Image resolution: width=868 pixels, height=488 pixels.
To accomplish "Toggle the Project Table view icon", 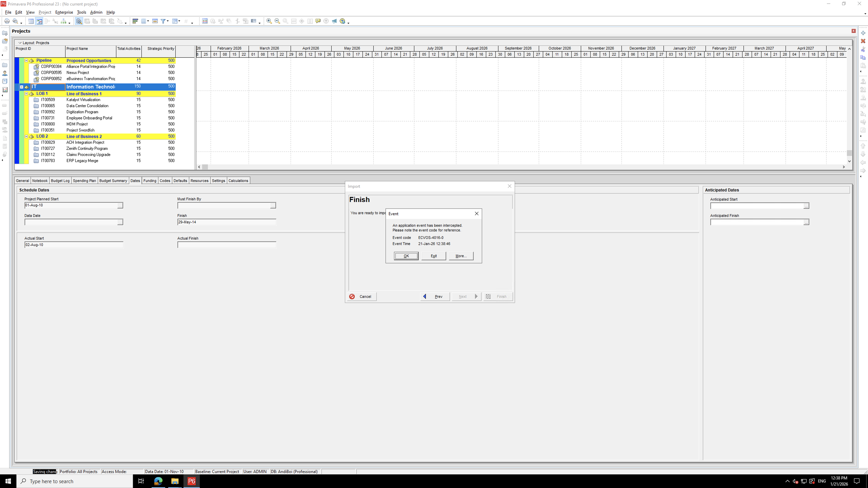I will pos(31,21).
